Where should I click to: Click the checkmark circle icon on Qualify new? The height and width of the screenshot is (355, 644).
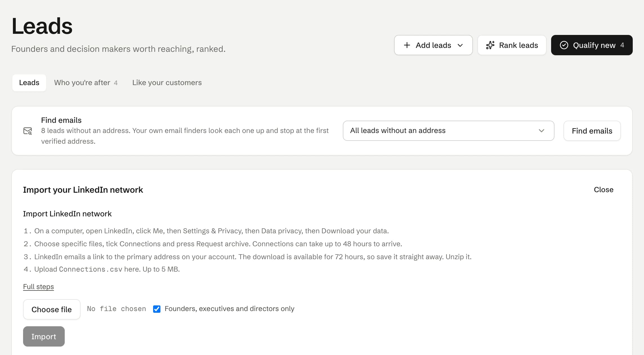(564, 45)
